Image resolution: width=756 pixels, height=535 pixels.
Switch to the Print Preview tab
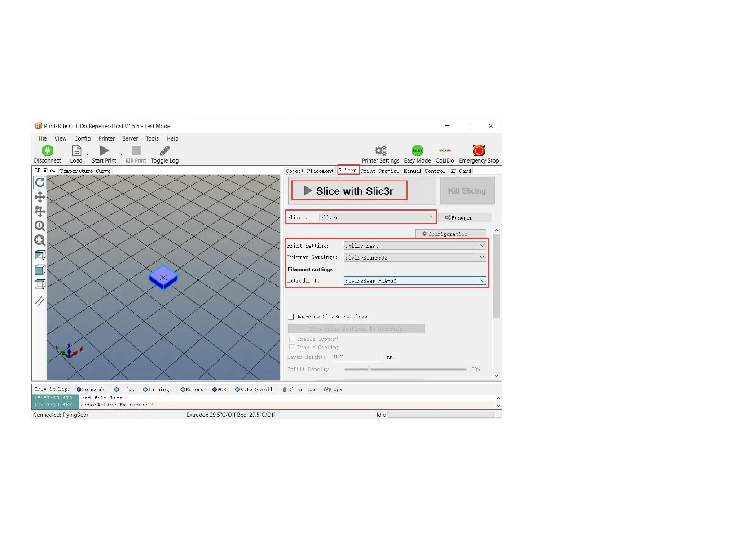tap(379, 171)
